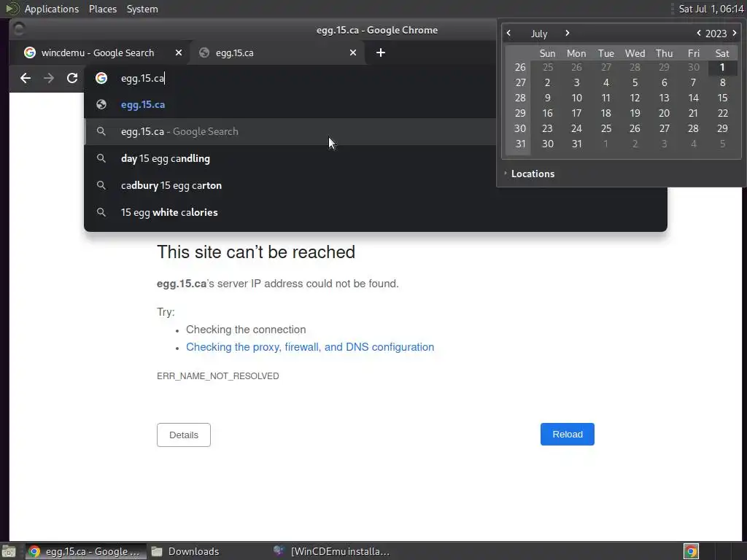Click the July month label
This screenshot has height=560, width=747.
coord(539,34)
